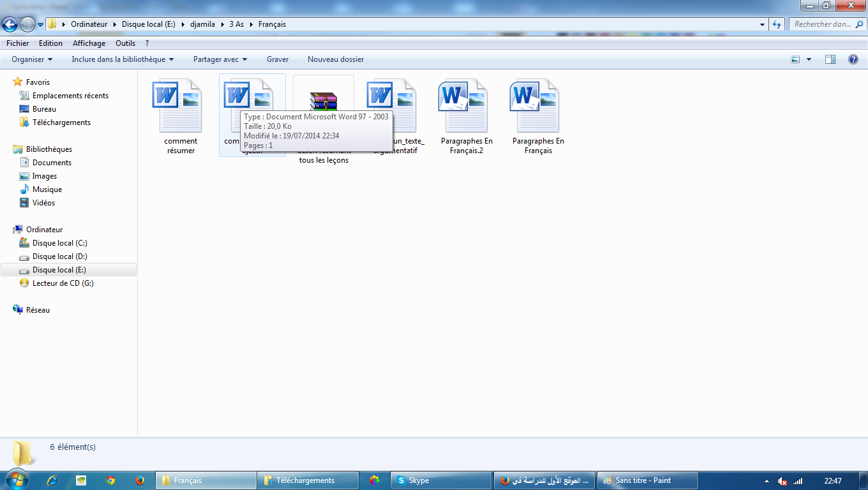868x490 pixels.
Task: Click into the Rechercher search field
Action: [x=822, y=24]
